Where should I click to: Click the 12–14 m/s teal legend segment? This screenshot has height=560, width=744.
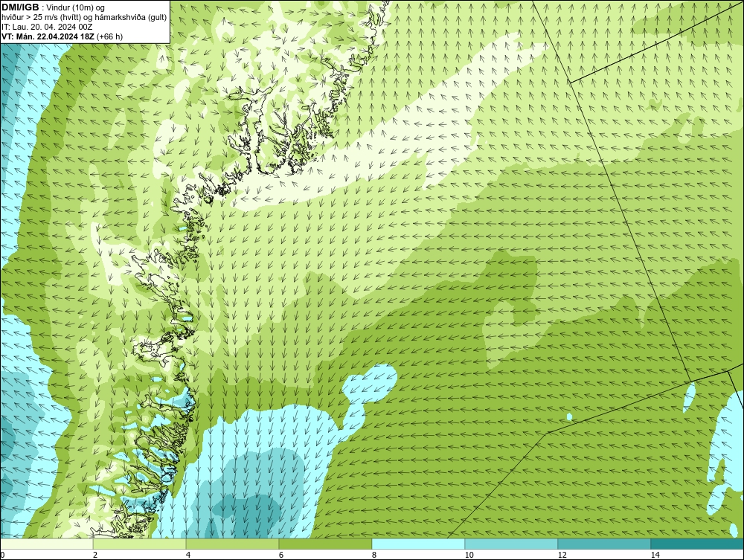(x=604, y=544)
